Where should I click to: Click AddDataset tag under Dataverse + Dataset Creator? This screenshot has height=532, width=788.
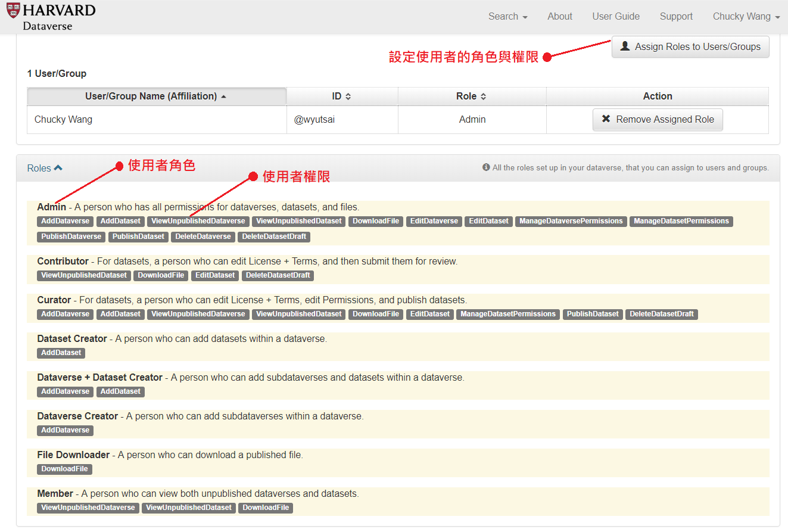point(120,391)
